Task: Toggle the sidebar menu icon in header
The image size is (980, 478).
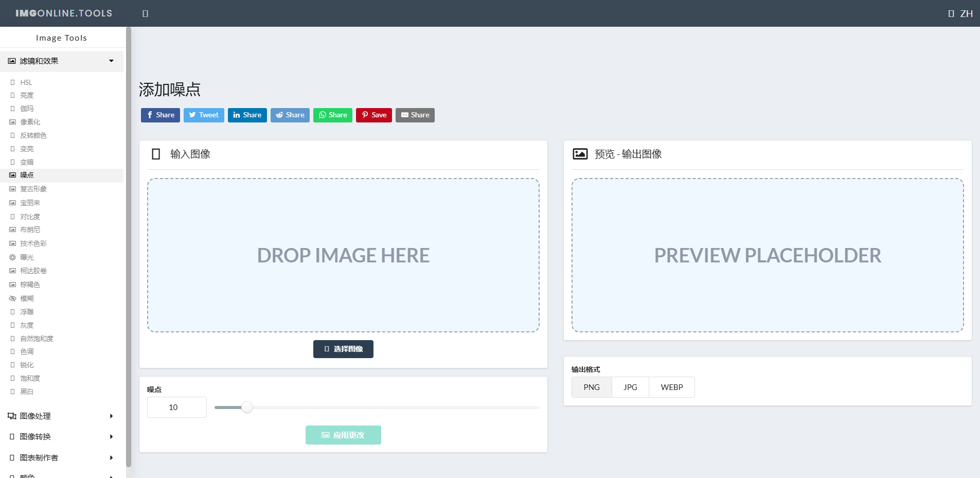Action: pos(146,13)
